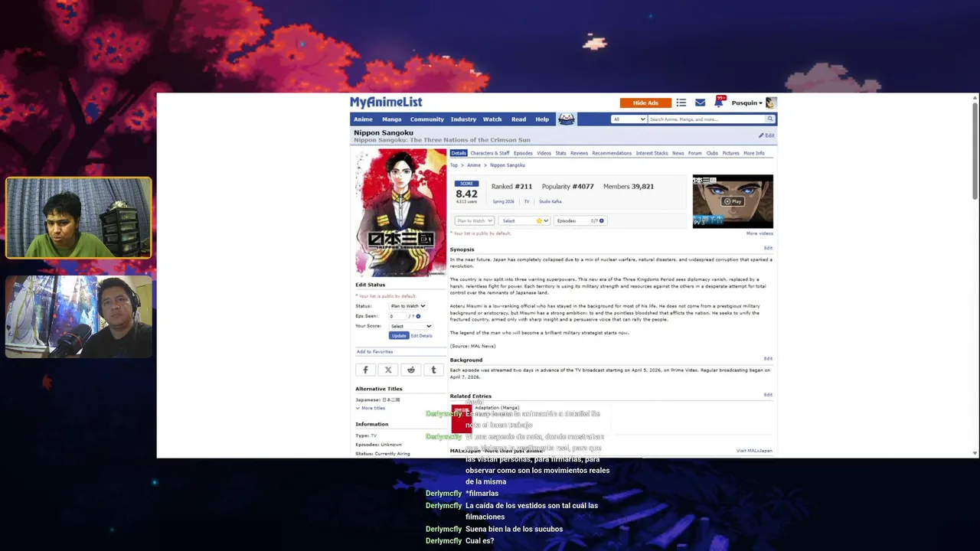Switch to the Reviews tab

click(579, 153)
